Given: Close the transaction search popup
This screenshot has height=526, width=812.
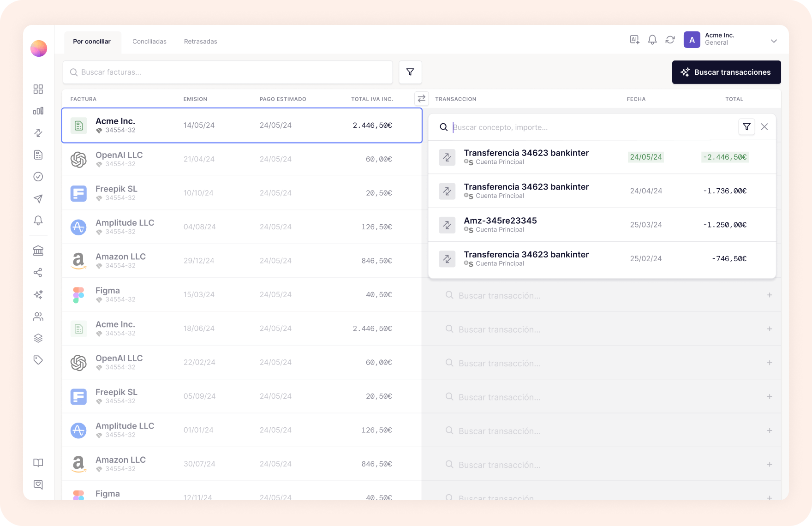Looking at the screenshot, I should pos(764,127).
